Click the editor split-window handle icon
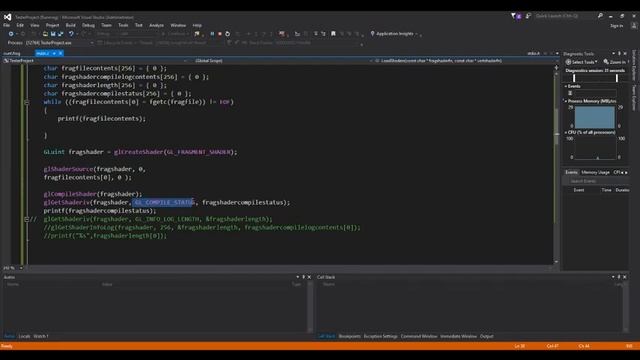 pyautogui.click(x=556, y=68)
